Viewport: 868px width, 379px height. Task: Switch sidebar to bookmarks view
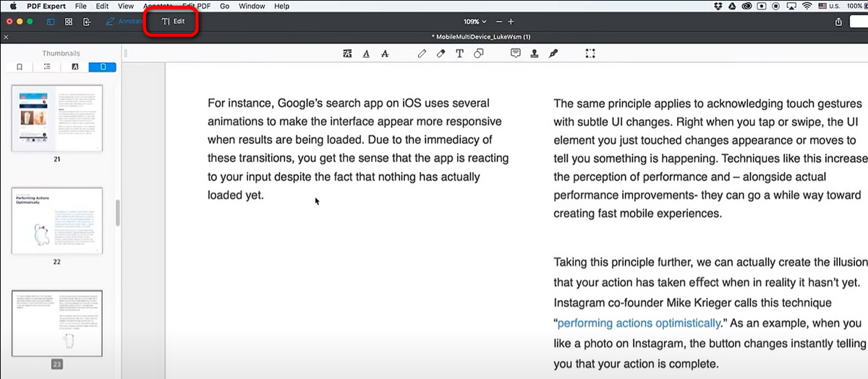(20, 67)
